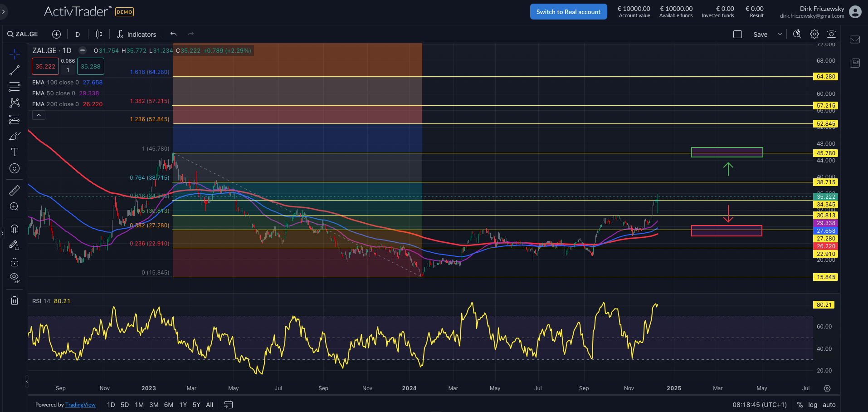Viewport: 868px width, 412px height.
Task: Open the TradingView link
Action: tap(80, 405)
